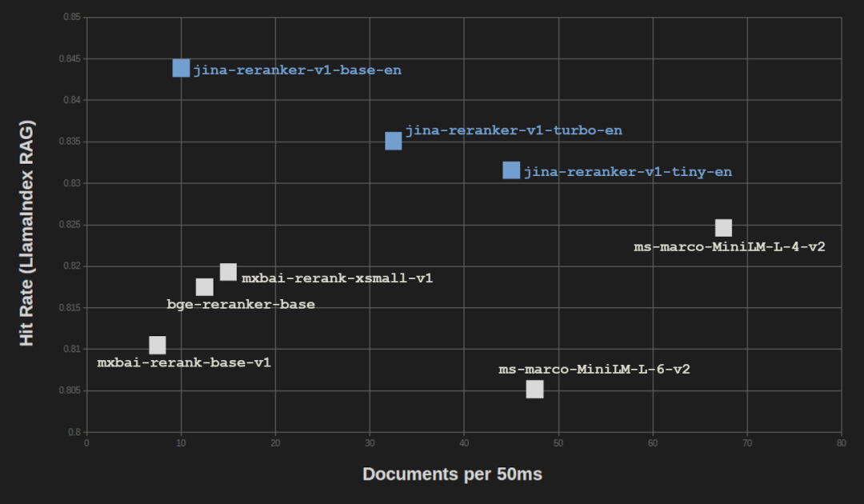Select the jina-reranker-v1-base-en label

tap(298, 70)
